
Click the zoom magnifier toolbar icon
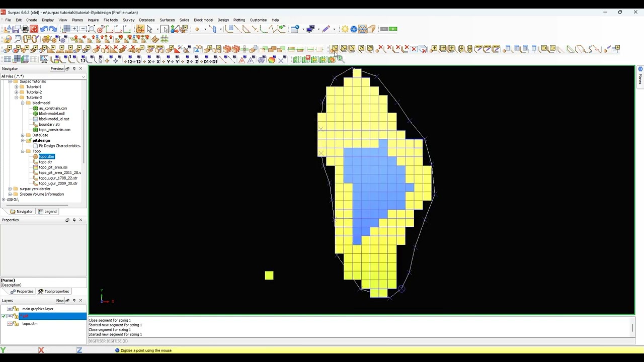pos(92,29)
